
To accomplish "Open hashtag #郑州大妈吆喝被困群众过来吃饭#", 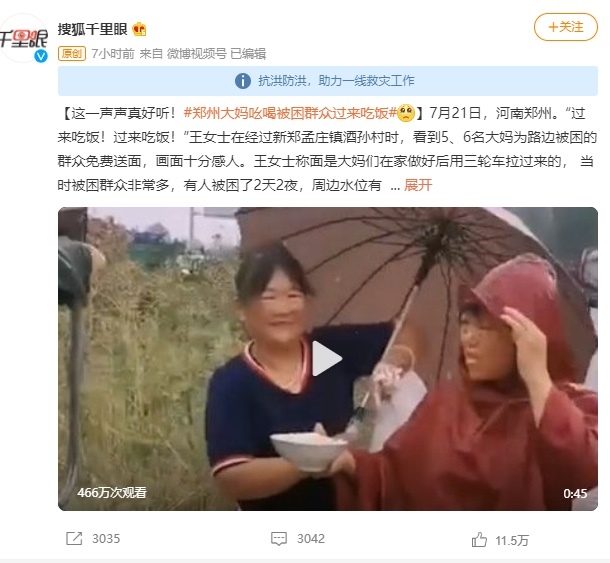I will coord(290,113).
